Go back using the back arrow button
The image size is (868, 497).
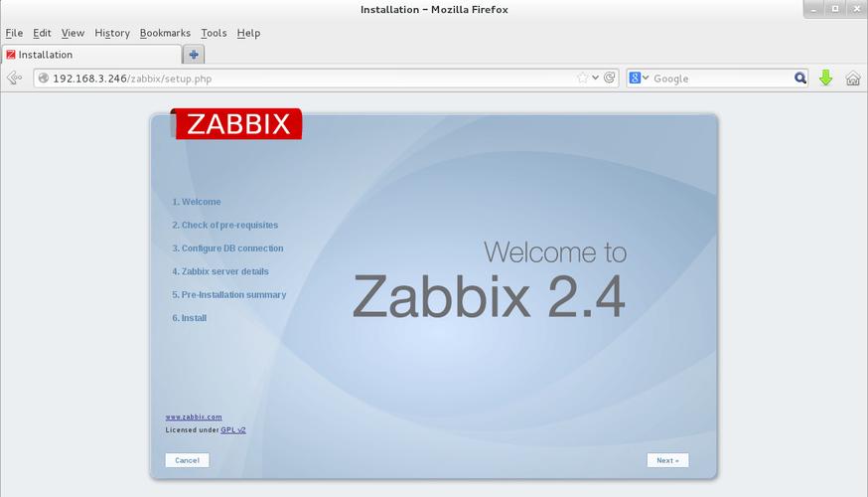pos(14,79)
